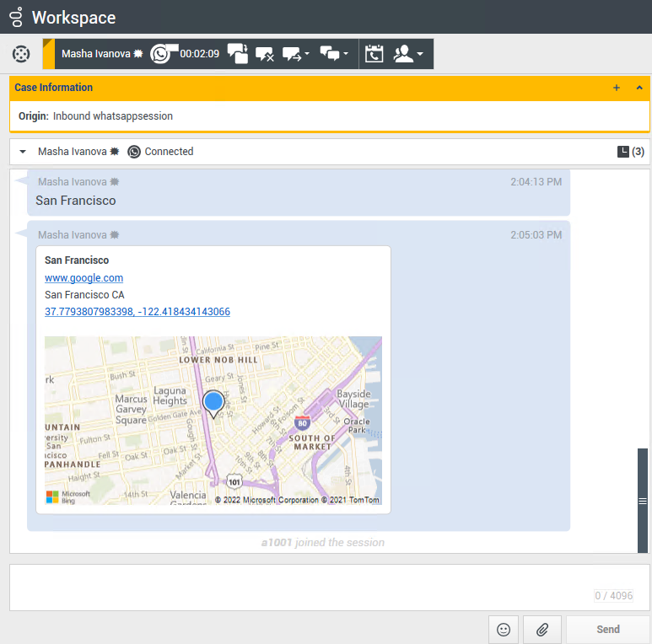Open the chat consultation dropdown
This screenshot has height=644, width=652.
point(335,54)
